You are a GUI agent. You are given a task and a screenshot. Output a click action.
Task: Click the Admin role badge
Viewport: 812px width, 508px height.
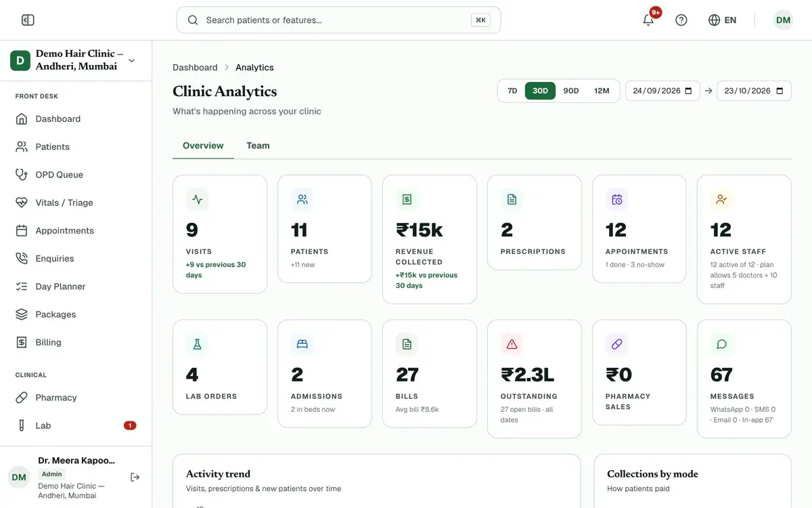[x=51, y=474]
